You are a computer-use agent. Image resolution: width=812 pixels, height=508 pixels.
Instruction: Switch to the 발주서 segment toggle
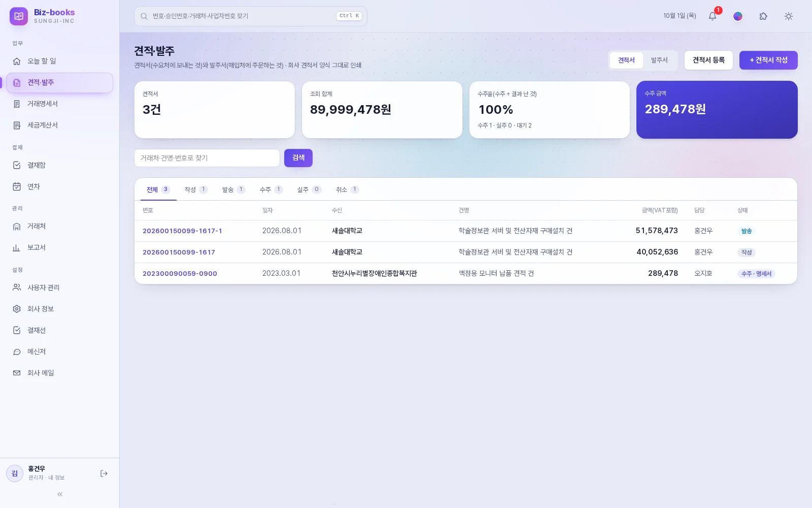tap(659, 60)
